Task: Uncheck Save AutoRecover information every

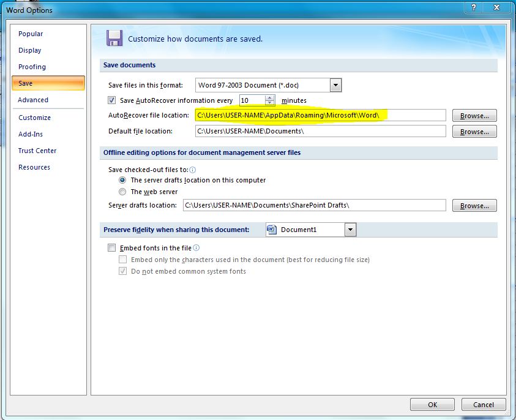Action: pos(112,100)
